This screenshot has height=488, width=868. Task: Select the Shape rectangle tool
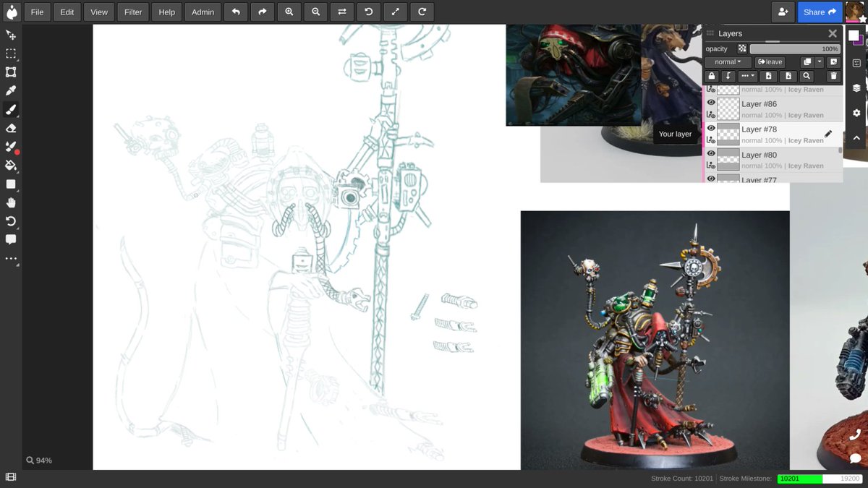pos(11,184)
